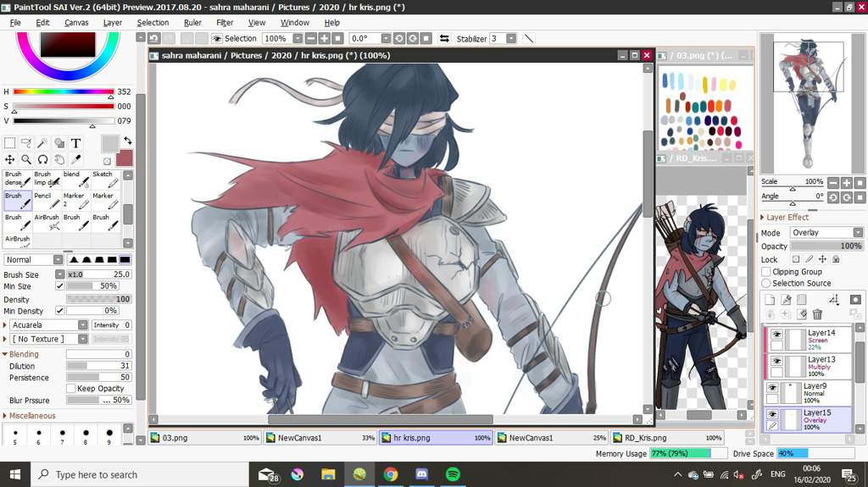Create a new layer

coord(770,299)
